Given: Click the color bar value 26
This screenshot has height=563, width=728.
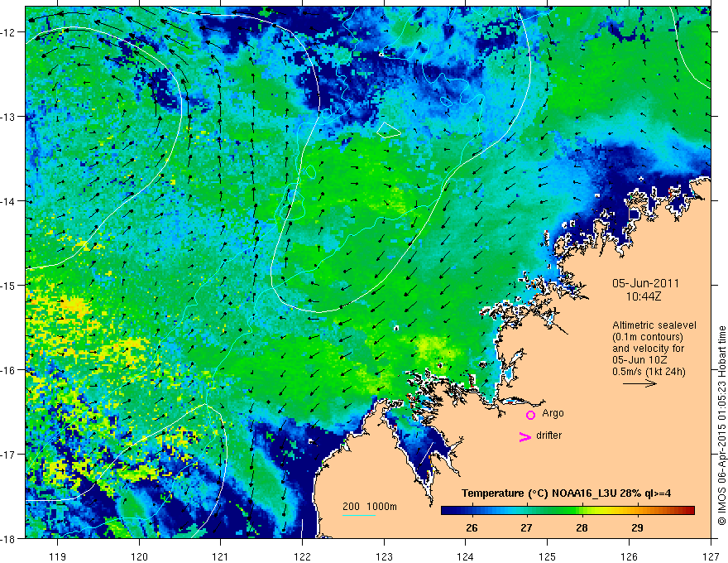Looking at the screenshot, I should pyautogui.click(x=472, y=528).
